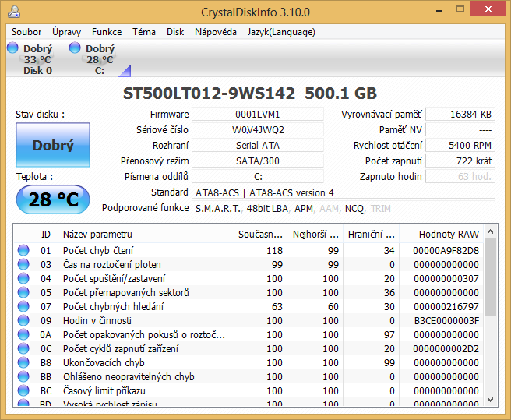Click the Firmware field showing 0001LVM1

(x=258, y=114)
